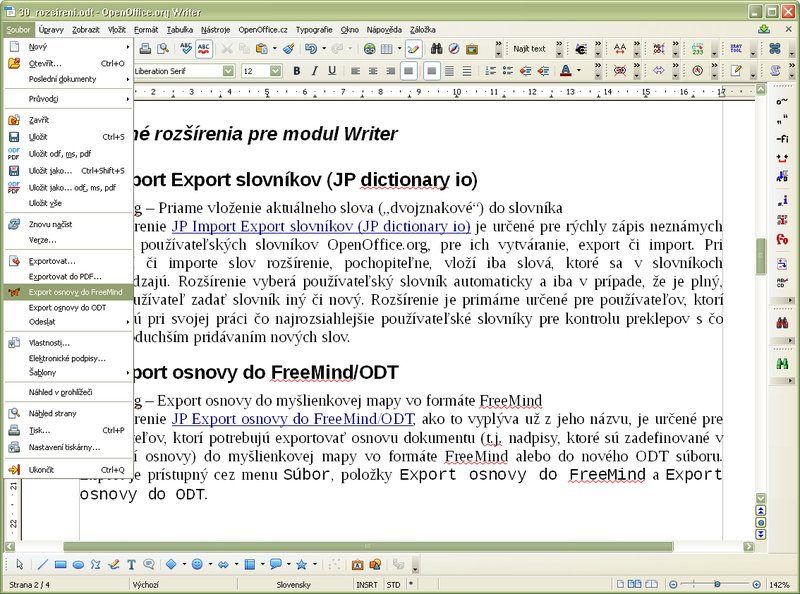Click the 142% zoom percentage
Viewport: 800px width, 594px height.
(780, 584)
